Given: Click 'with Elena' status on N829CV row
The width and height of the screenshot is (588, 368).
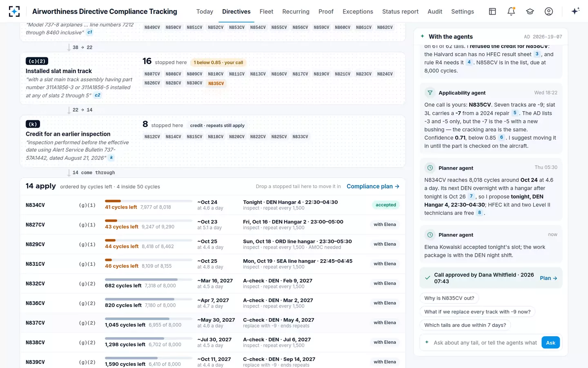Looking at the screenshot, I should (x=385, y=244).
